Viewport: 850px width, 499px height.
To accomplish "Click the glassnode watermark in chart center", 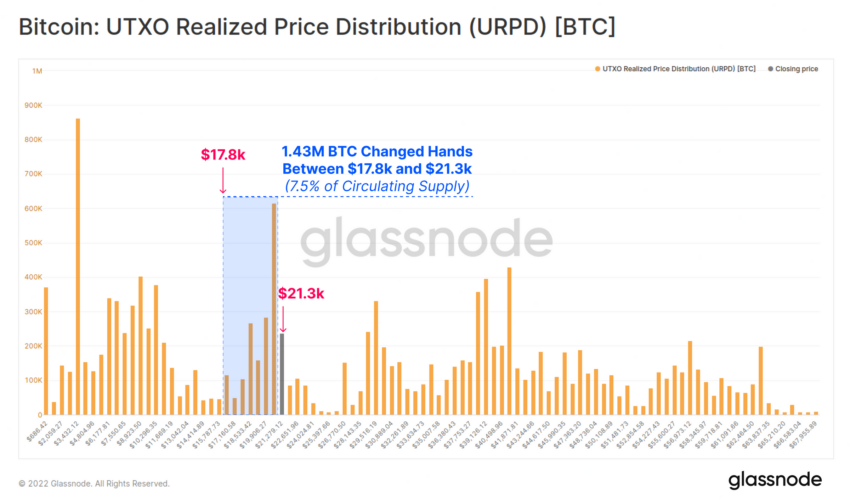I will tap(427, 241).
